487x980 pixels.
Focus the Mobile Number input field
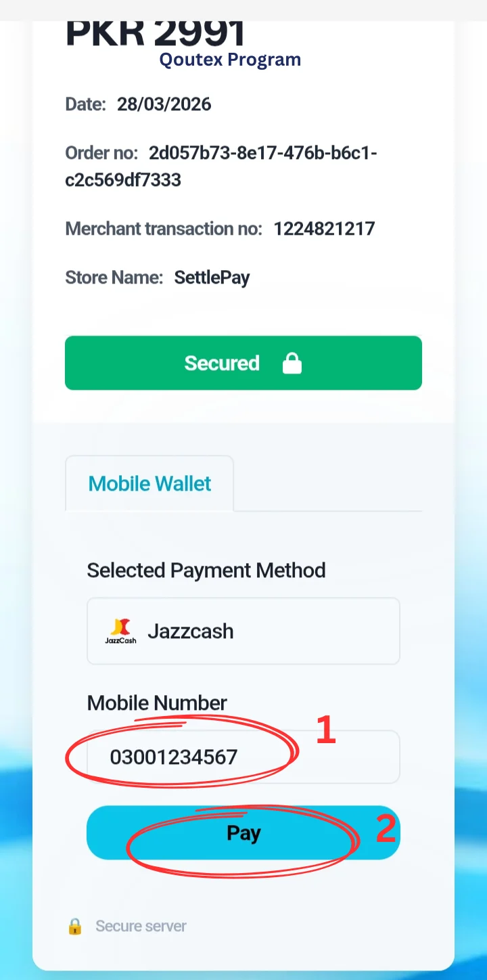coord(243,757)
